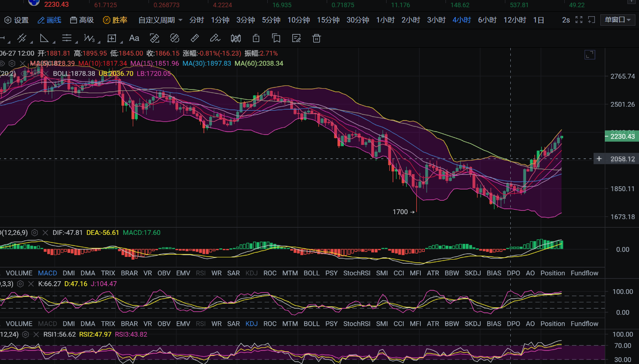Open the 单窗口 window layout dropdown
The height and width of the screenshot is (364, 639).
click(618, 20)
